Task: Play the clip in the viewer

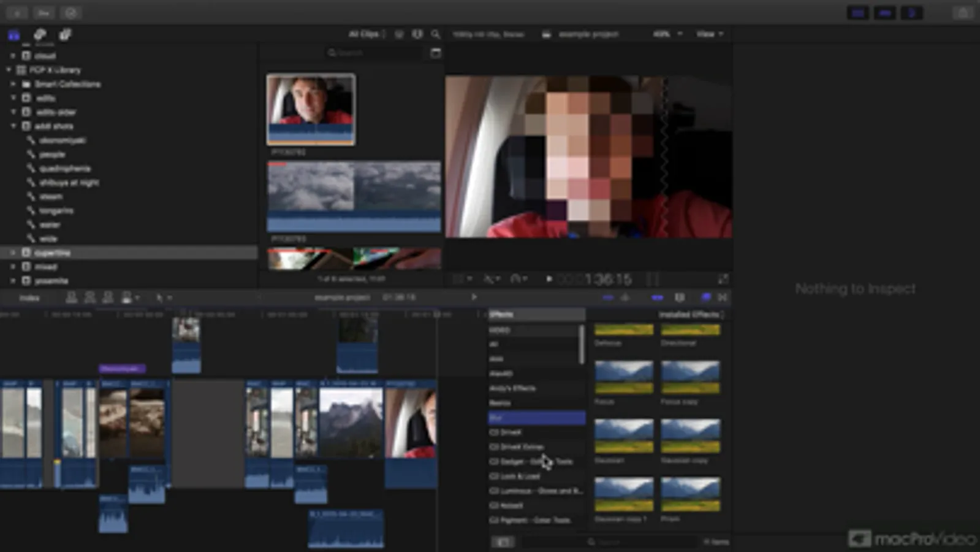Action: (549, 279)
